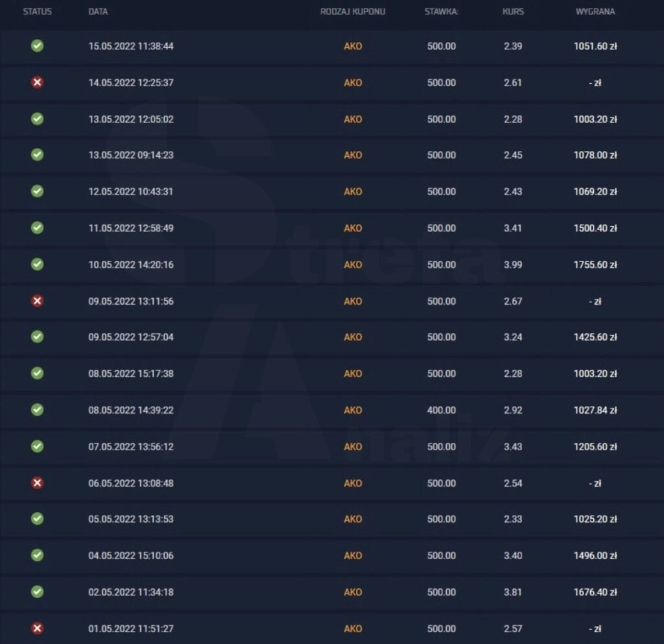The image size is (664, 644).
Task: Click the odds value 3.41
Action: [x=513, y=228]
